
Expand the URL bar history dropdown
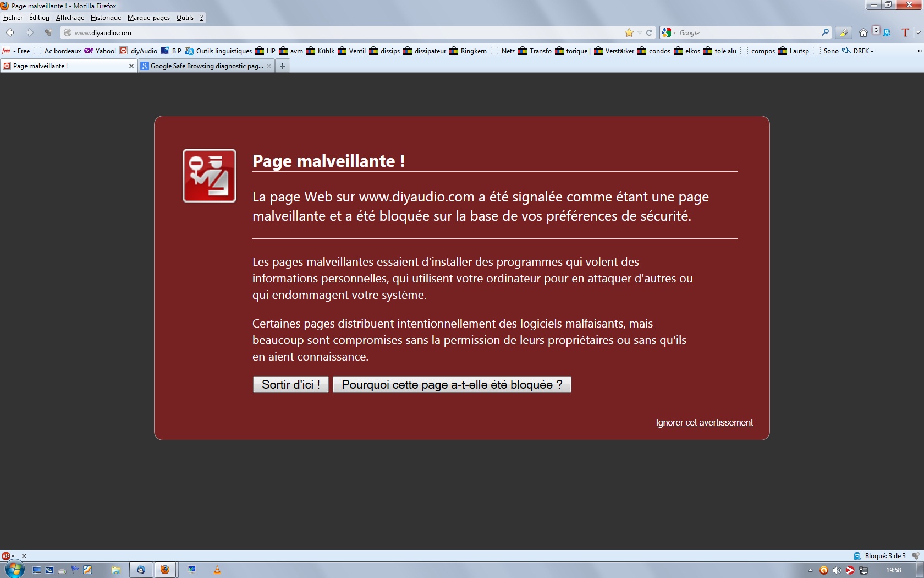(640, 32)
